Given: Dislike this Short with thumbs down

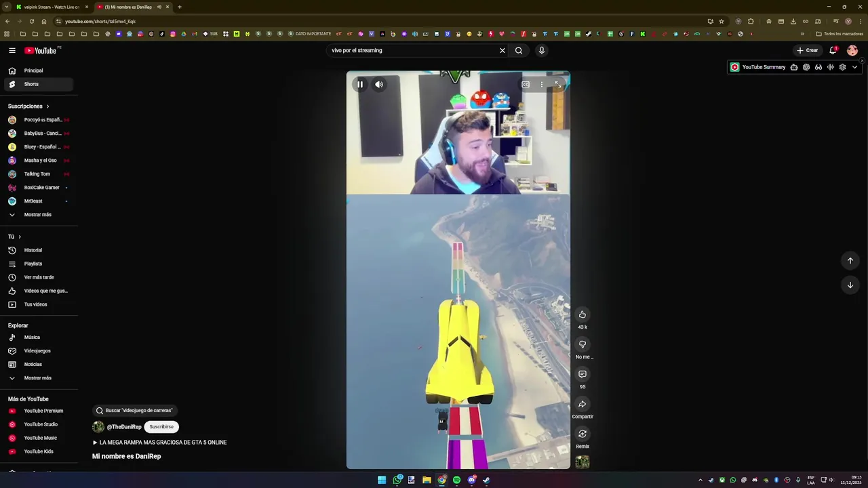Looking at the screenshot, I should (x=583, y=344).
